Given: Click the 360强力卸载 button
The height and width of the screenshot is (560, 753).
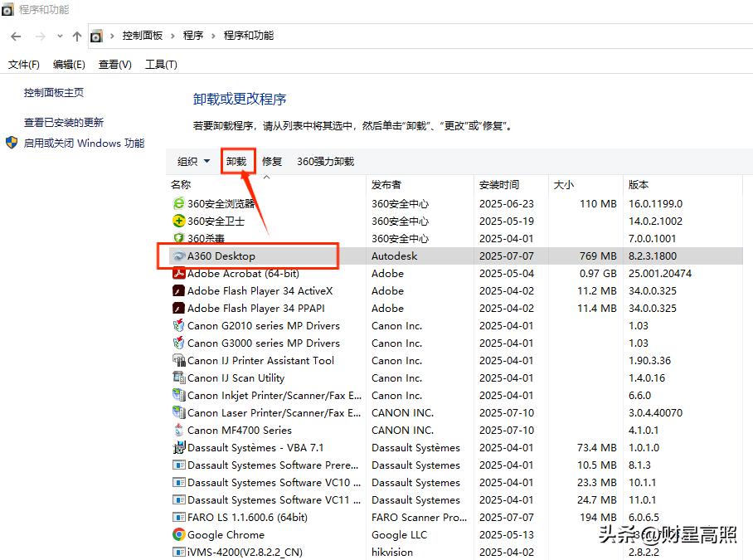Looking at the screenshot, I should 325,162.
